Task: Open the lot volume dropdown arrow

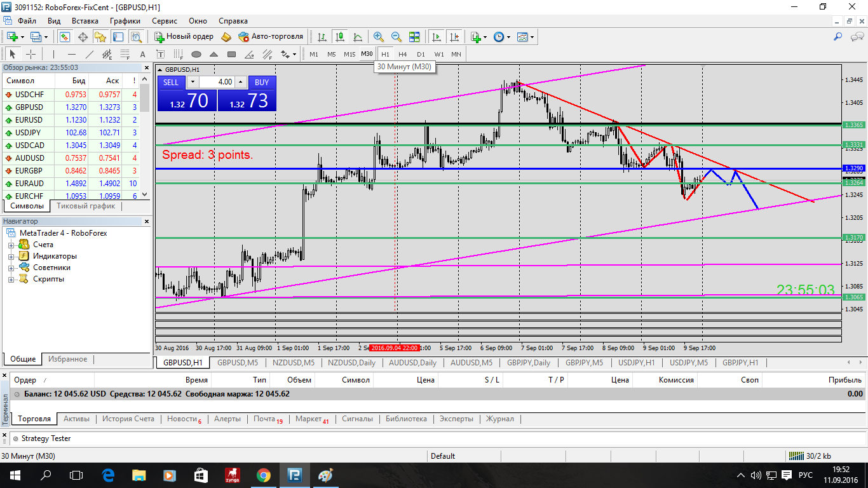Action: tap(193, 82)
